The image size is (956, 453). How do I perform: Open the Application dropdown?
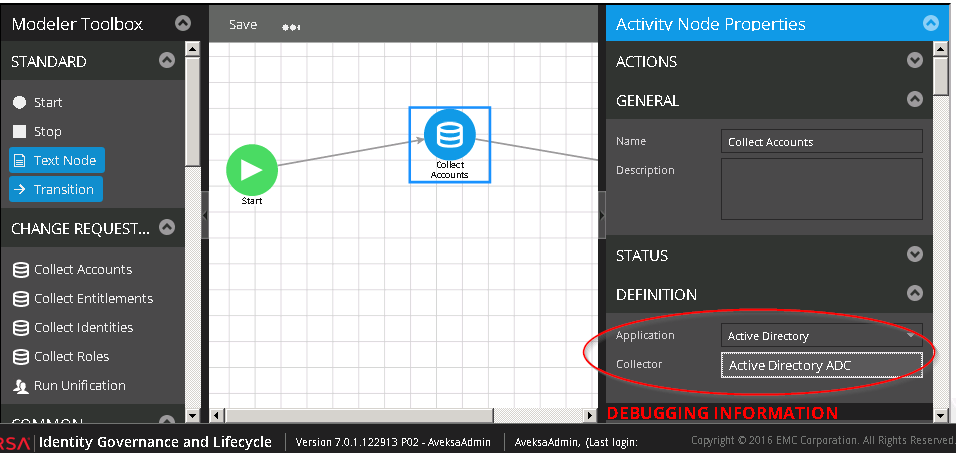821,335
